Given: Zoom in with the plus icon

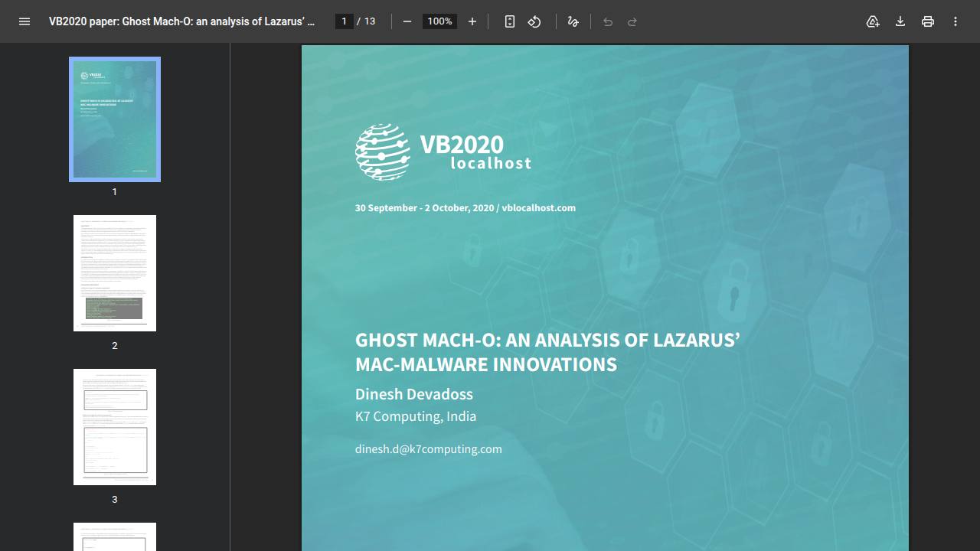Looking at the screenshot, I should click(472, 21).
